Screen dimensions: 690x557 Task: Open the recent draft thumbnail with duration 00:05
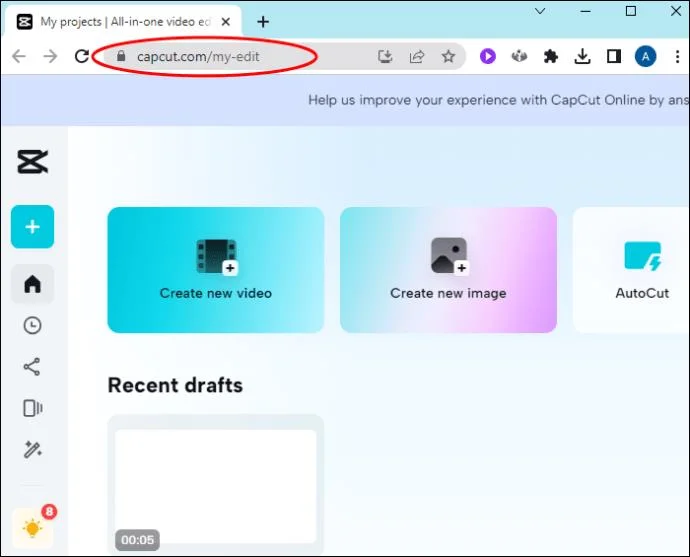[x=216, y=486]
